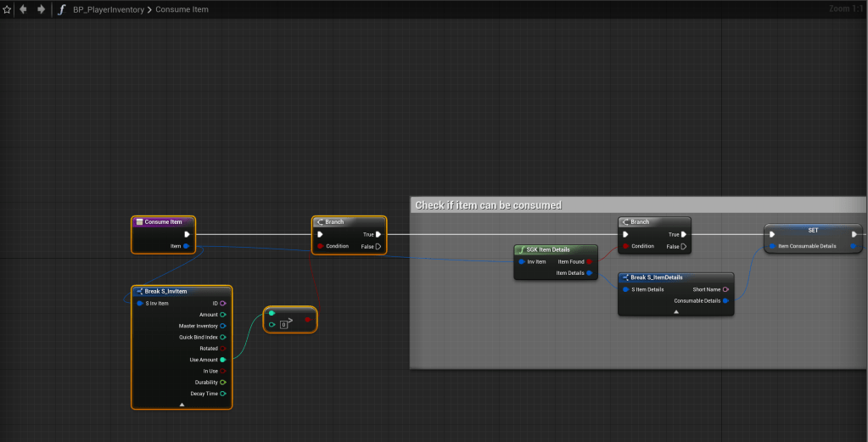The height and width of the screenshot is (442, 868).
Task: Click the back navigation arrow
Action: 23,9
